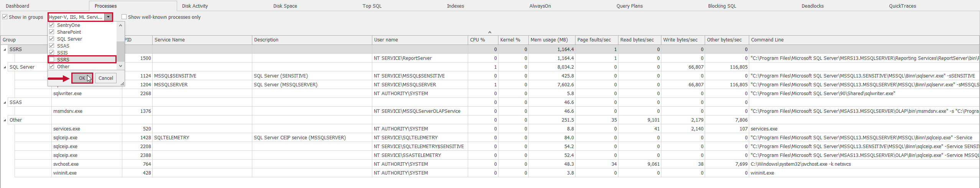Sort by User name column
Viewport: 980px width, 188px height.
420,40
